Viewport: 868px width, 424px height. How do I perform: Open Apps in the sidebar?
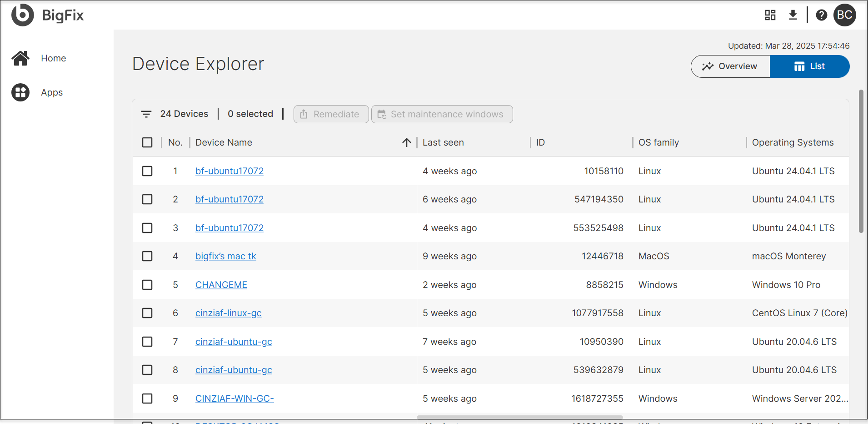pyautogui.click(x=52, y=92)
